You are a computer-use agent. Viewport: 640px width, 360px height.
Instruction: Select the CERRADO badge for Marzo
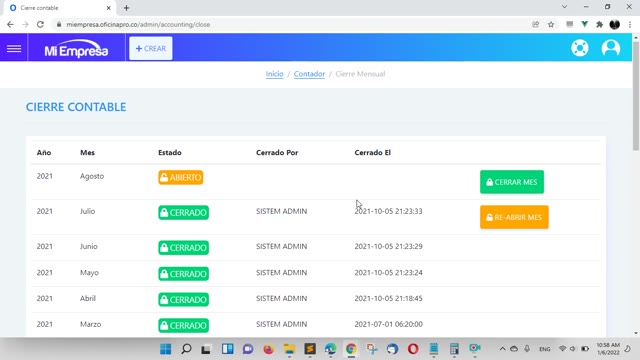(184, 325)
